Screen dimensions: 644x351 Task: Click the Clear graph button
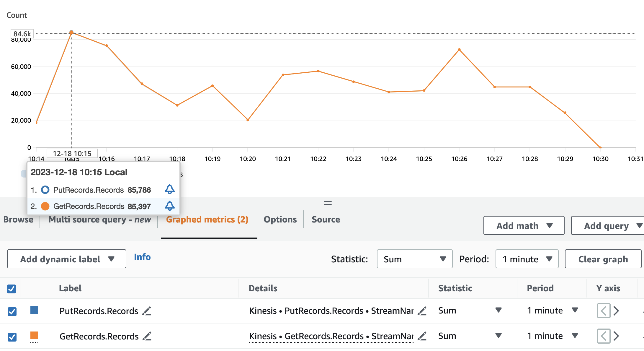click(x=603, y=259)
